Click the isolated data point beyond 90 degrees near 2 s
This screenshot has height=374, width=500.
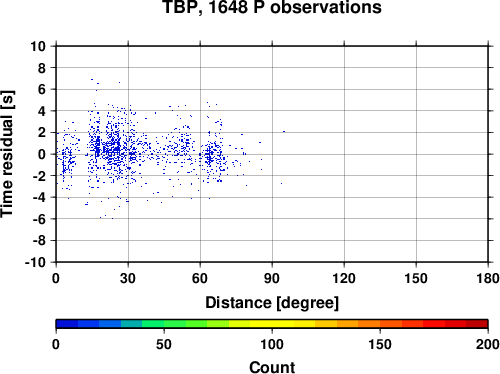(x=284, y=132)
